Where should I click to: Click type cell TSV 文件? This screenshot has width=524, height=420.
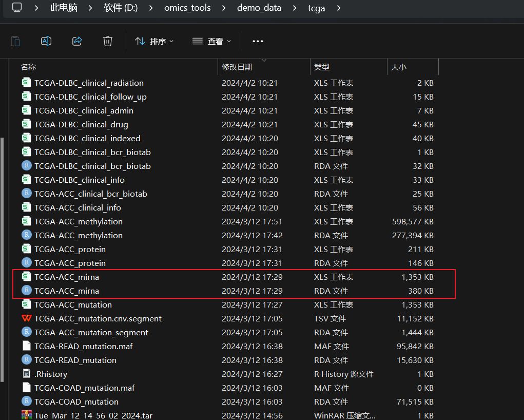tap(330, 318)
